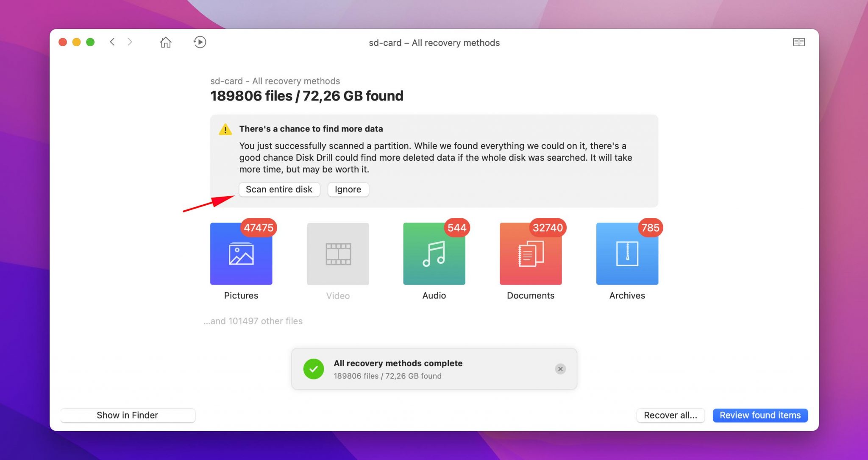Go back with the left chevron
Image resolution: width=868 pixels, height=460 pixels.
[112, 42]
